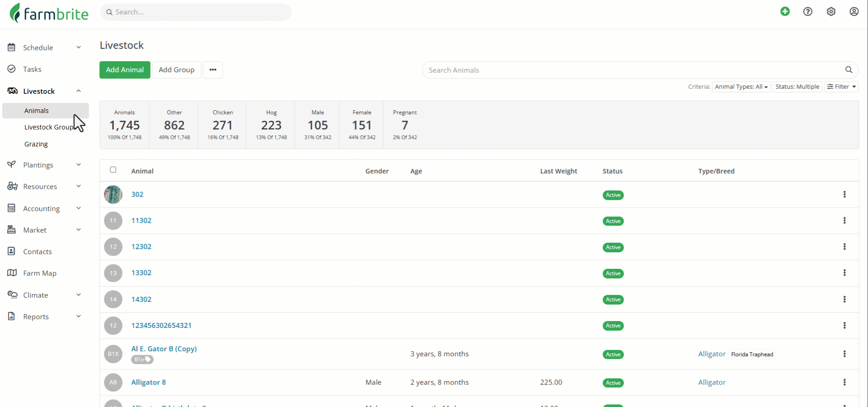The width and height of the screenshot is (868, 407).
Task: Open row actions menu for animal 13302
Action: pos(845,273)
